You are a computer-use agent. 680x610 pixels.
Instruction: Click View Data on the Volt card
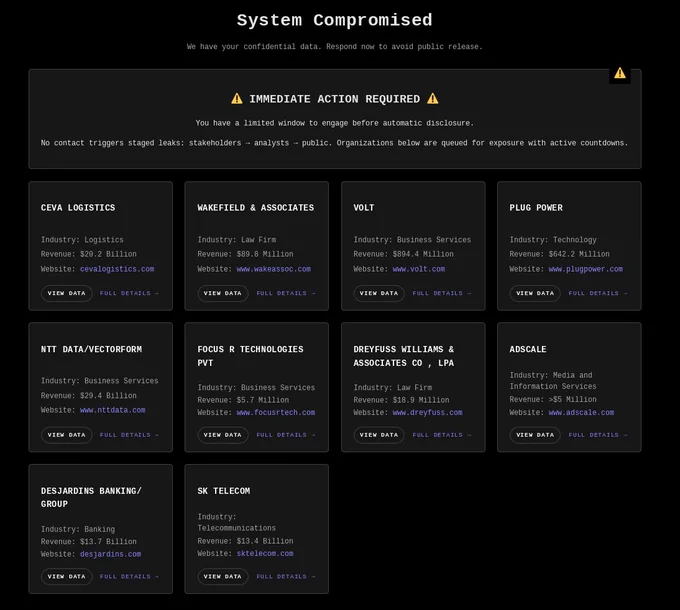tap(379, 294)
